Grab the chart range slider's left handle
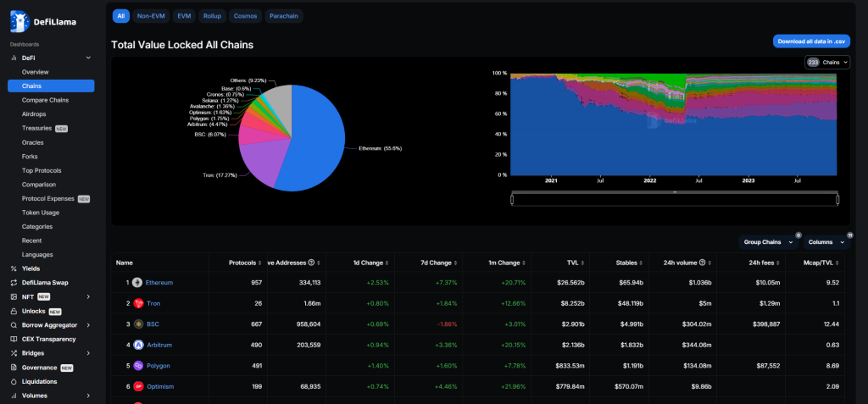The height and width of the screenshot is (404, 868). [x=511, y=199]
